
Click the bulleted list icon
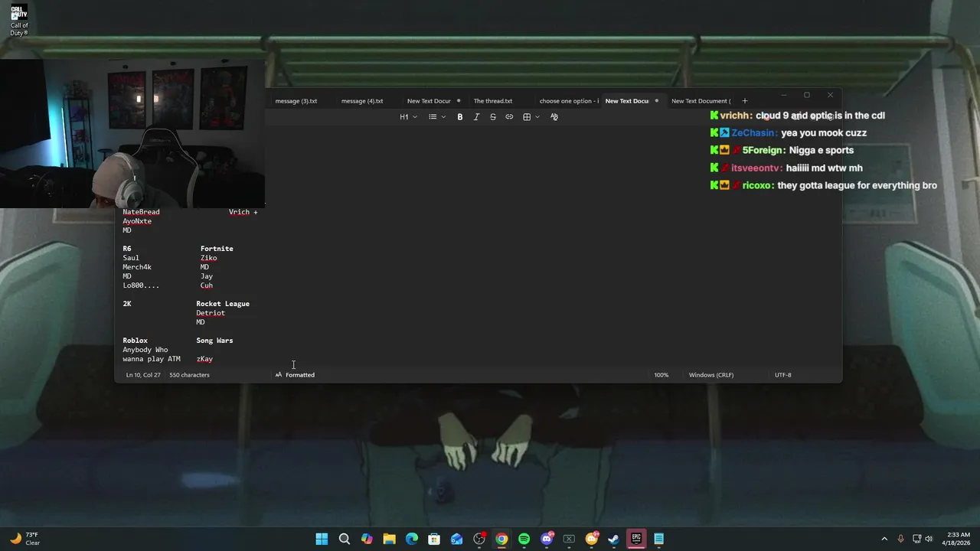[433, 117]
